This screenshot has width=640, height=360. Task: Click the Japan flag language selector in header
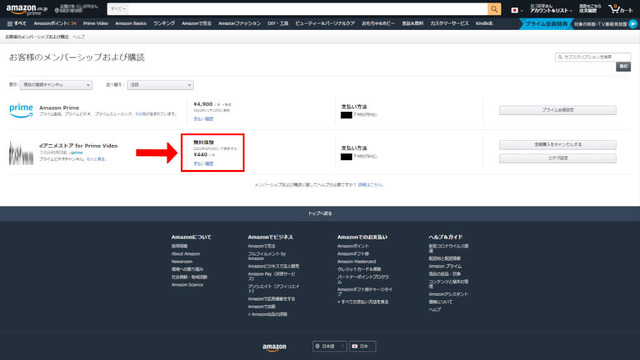516,10
